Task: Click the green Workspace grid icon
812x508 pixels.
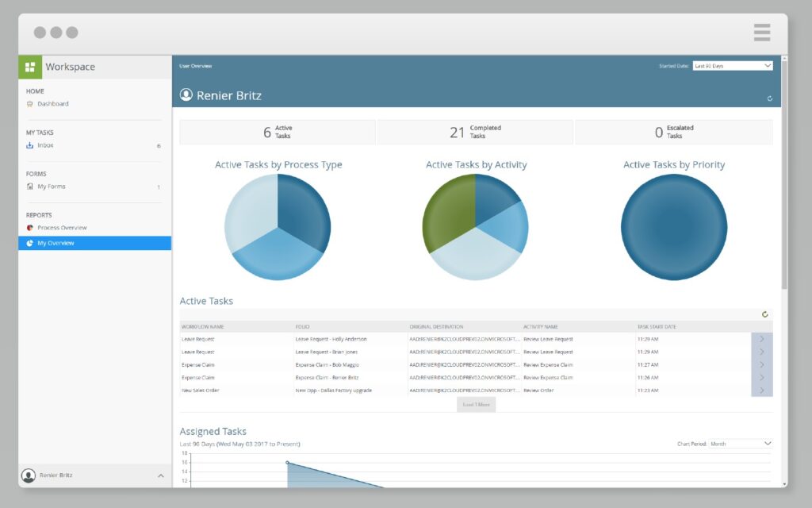Action: pyautogui.click(x=30, y=67)
